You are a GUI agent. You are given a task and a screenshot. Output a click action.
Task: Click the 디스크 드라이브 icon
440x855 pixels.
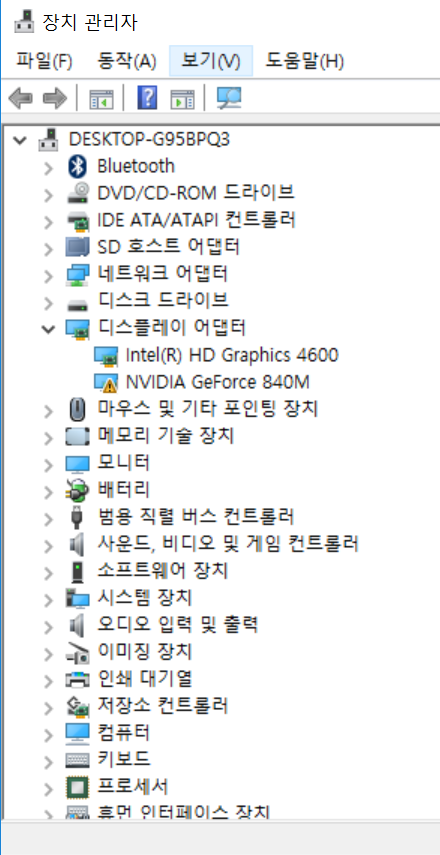[x=77, y=303]
